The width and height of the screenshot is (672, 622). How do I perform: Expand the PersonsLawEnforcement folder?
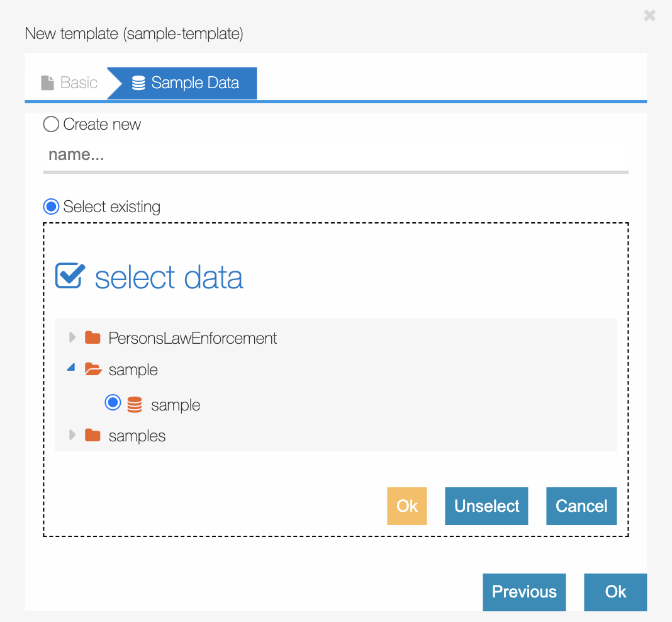click(71, 337)
